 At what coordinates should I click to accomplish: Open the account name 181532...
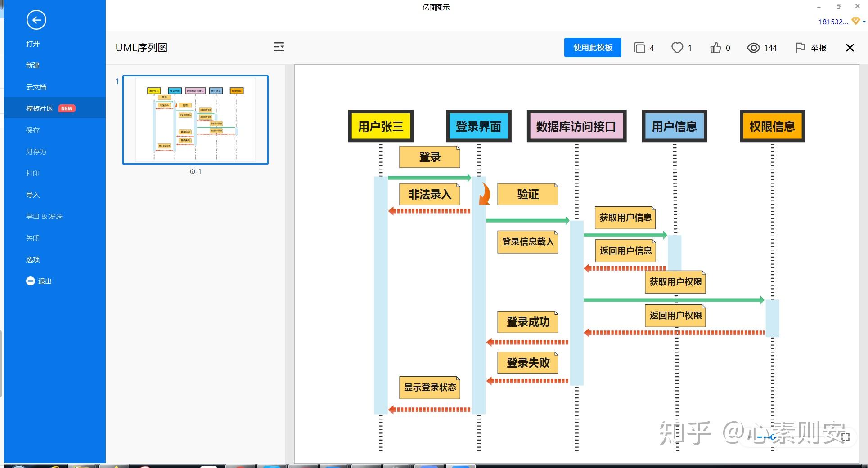pyautogui.click(x=833, y=22)
